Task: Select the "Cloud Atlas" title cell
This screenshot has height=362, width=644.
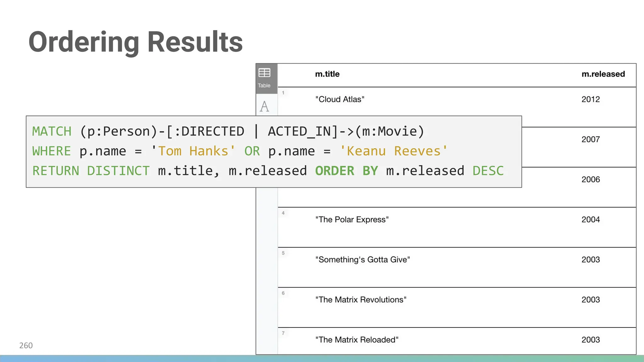Action: click(x=340, y=99)
